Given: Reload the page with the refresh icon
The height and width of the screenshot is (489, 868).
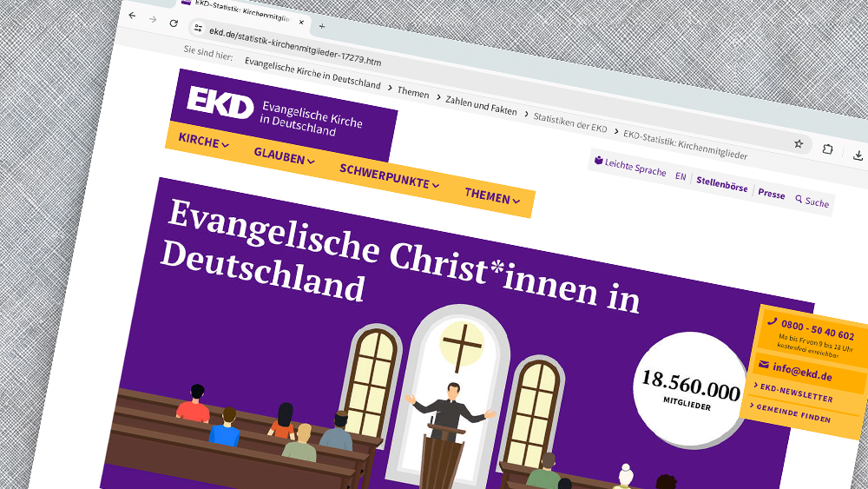Looking at the screenshot, I should [x=174, y=23].
